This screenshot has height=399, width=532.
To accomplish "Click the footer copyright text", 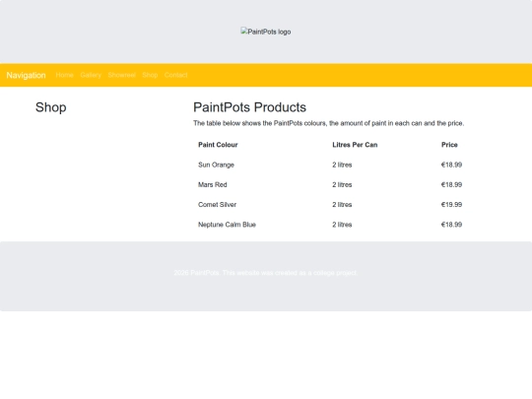I will coord(266,273).
